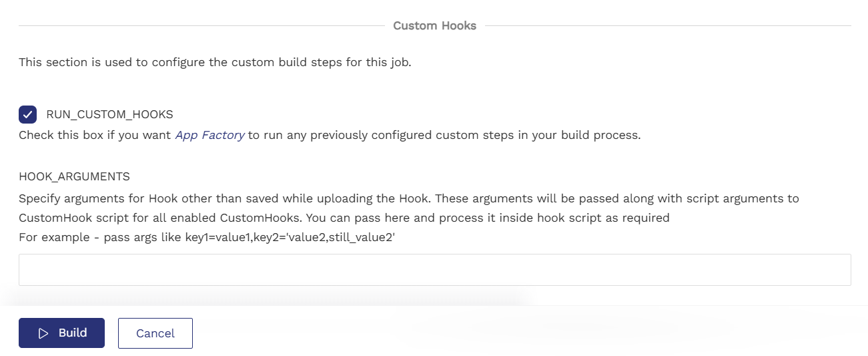Click the RUN_CUSTOM_HOOKS label text
The height and width of the screenshot is (356, 868).
109,114
